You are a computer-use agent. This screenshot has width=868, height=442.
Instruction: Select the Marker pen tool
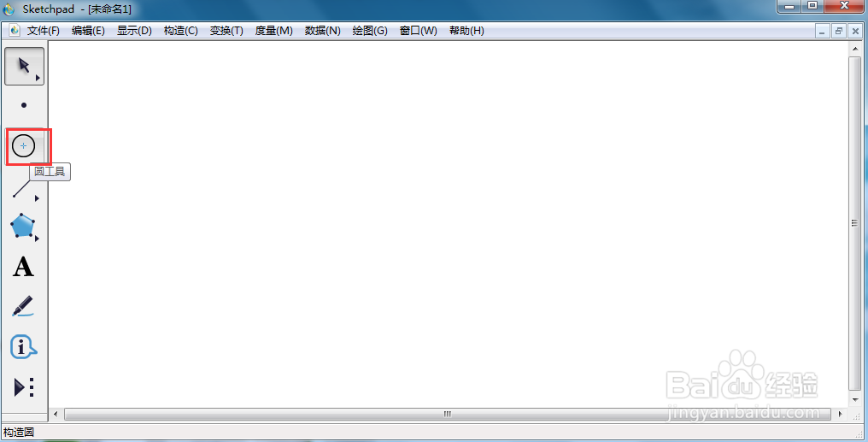(x=23, y=306)
